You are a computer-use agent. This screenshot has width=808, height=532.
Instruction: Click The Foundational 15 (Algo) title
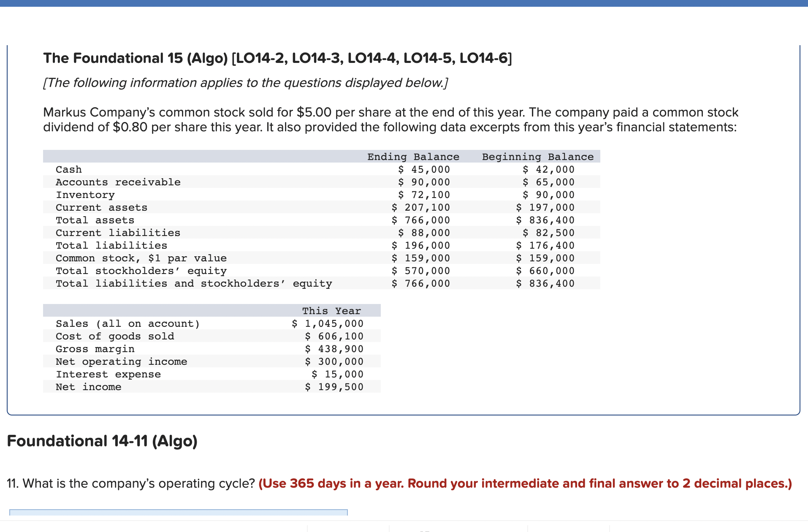point(277,58)
